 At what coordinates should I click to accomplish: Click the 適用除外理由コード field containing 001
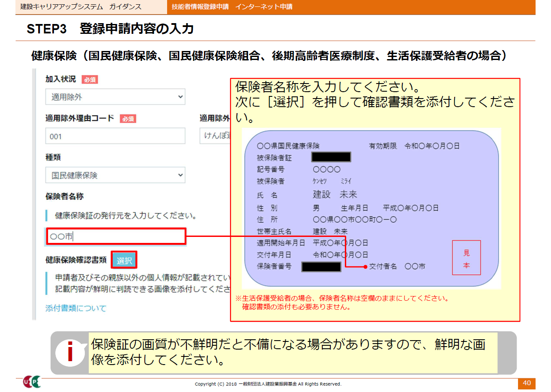pos(115,136)
